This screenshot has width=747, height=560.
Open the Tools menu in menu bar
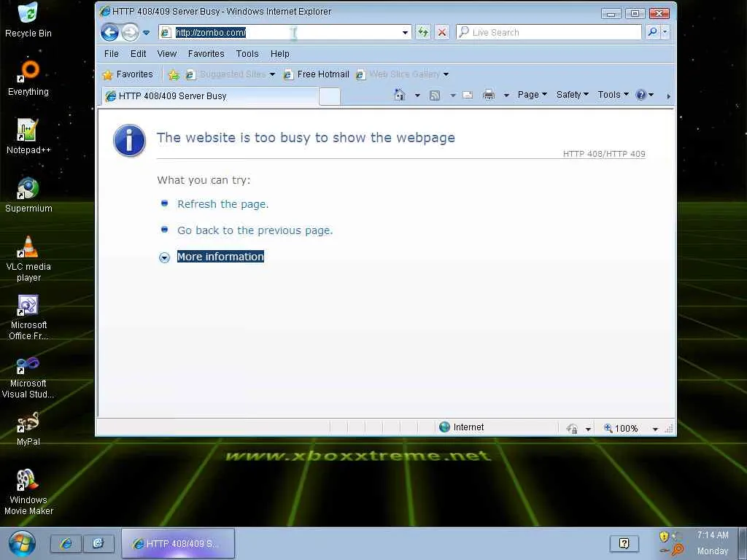click(x=247, y=54)
